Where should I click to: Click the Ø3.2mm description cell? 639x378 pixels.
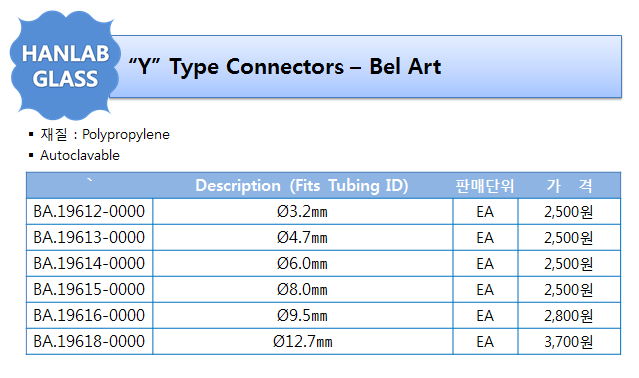point(302,211)
